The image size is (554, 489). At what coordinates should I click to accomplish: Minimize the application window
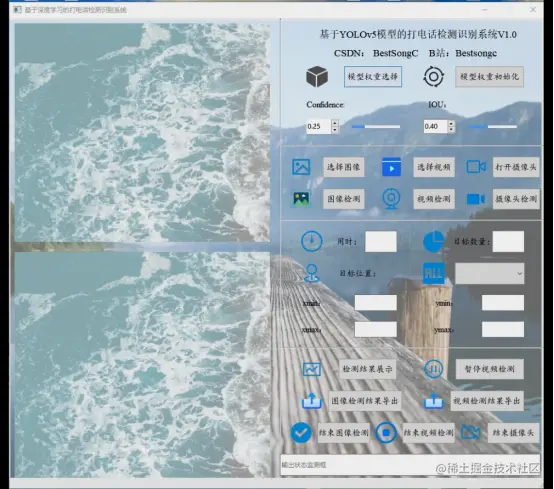(x=485, y=10)
